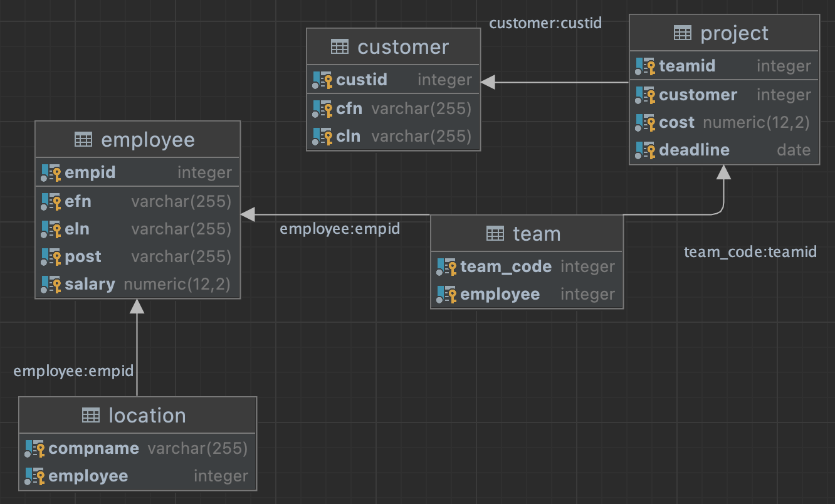835x504 pixels.
Task: Click the employee:empid label above location table
Action: pyautogui.click(x=74, y=370)
